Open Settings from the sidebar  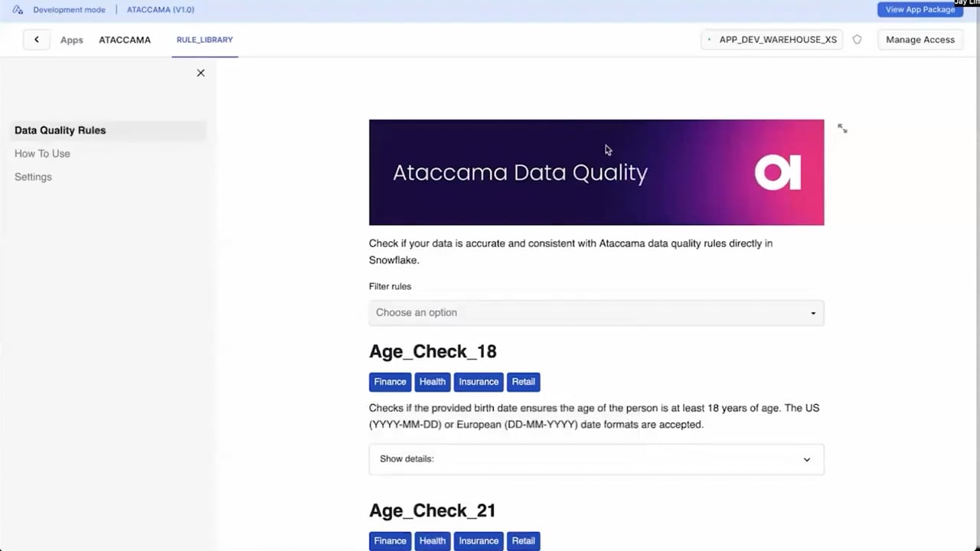point(33,177)
